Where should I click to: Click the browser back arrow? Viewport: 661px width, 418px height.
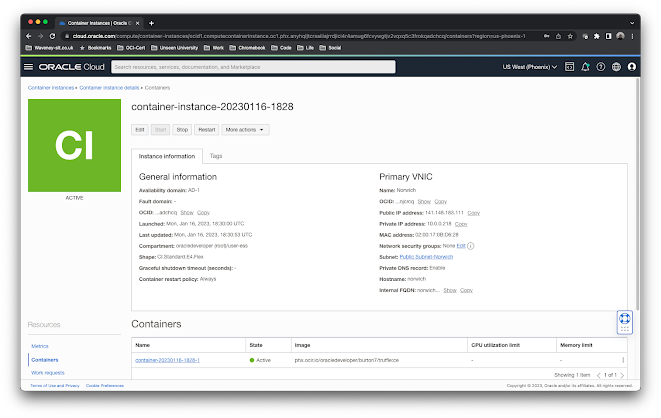point(29,36)
